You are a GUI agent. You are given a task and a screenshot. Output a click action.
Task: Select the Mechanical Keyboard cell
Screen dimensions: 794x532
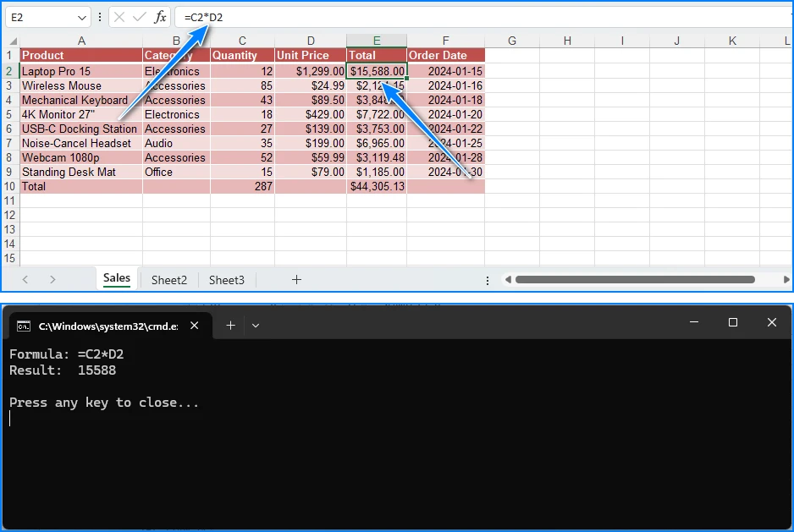click(81, 100)
